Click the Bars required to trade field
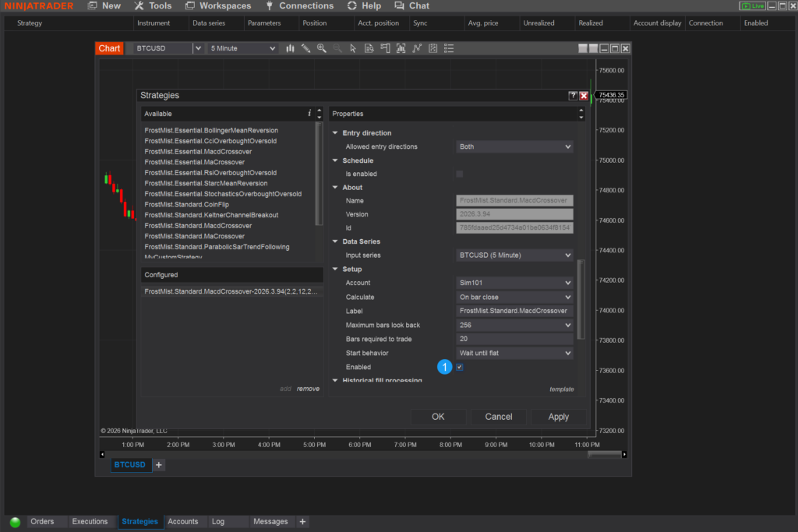This screenshot has width=798, height=532. pos(514,339)
